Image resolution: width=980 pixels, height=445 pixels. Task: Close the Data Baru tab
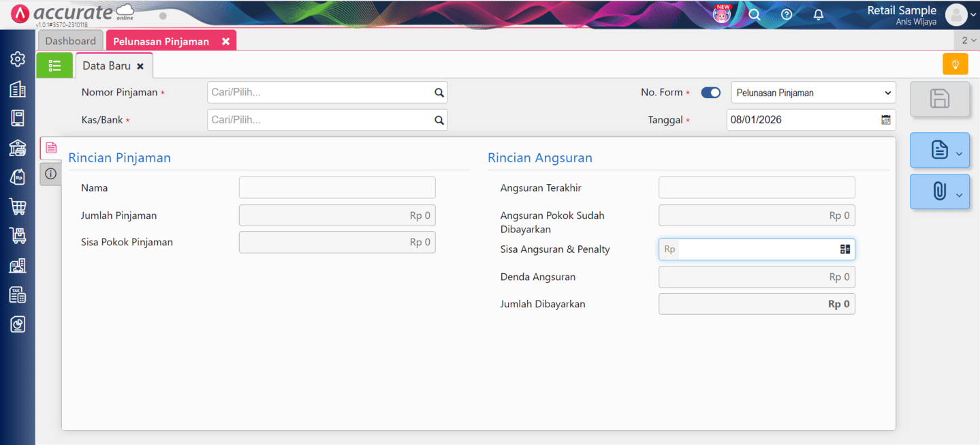(x=140, y=67)
